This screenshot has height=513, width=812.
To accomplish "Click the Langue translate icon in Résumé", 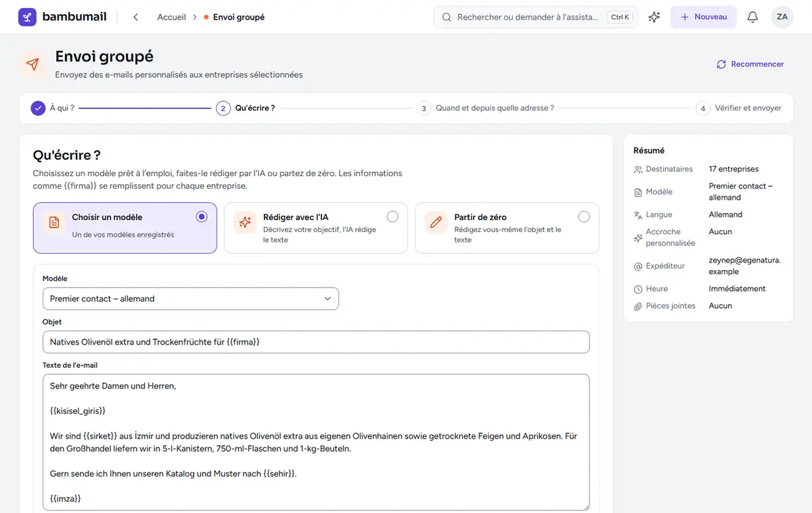I will (x=638, y=215).
